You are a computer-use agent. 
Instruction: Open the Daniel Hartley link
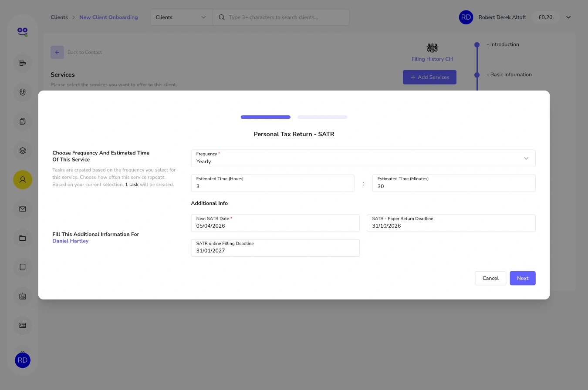(x=71, y=241)
